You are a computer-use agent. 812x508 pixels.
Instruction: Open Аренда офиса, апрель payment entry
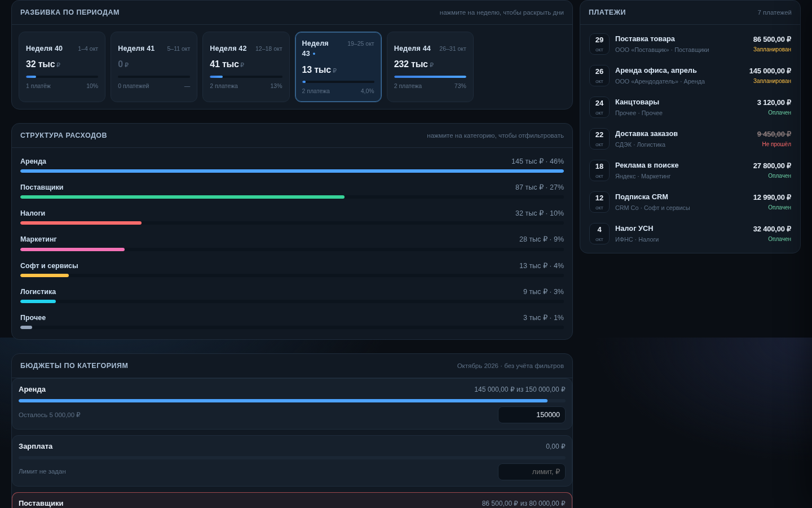(690, 76)
